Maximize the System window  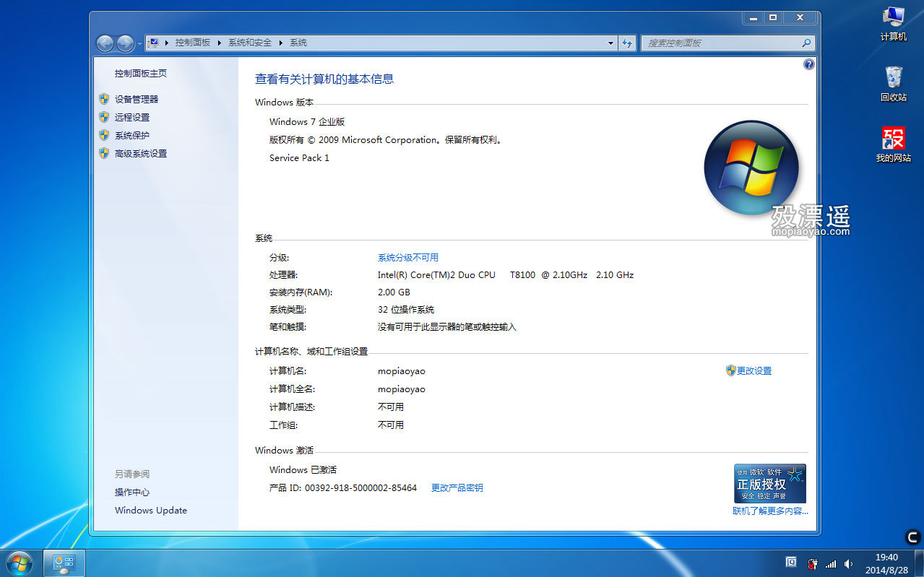point(773,17)
